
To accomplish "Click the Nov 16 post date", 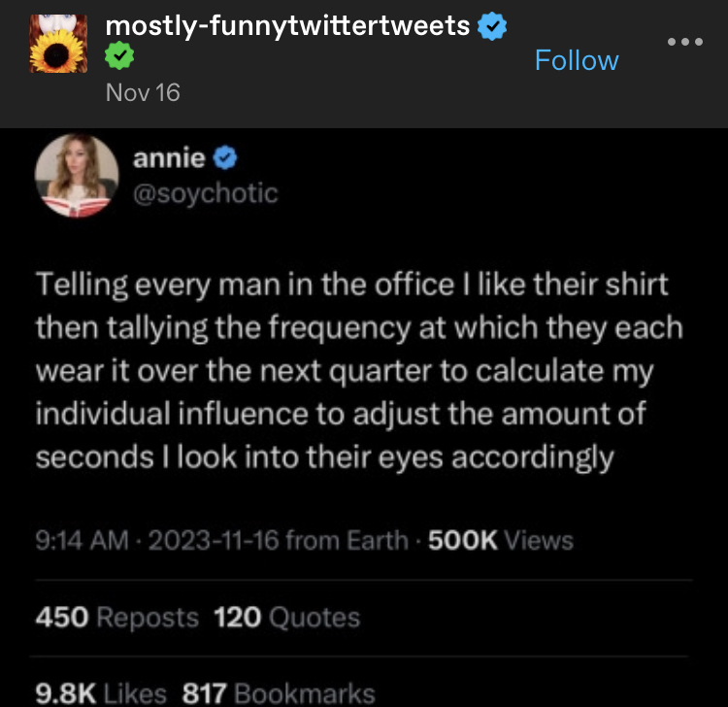I will tap(143, 92).
